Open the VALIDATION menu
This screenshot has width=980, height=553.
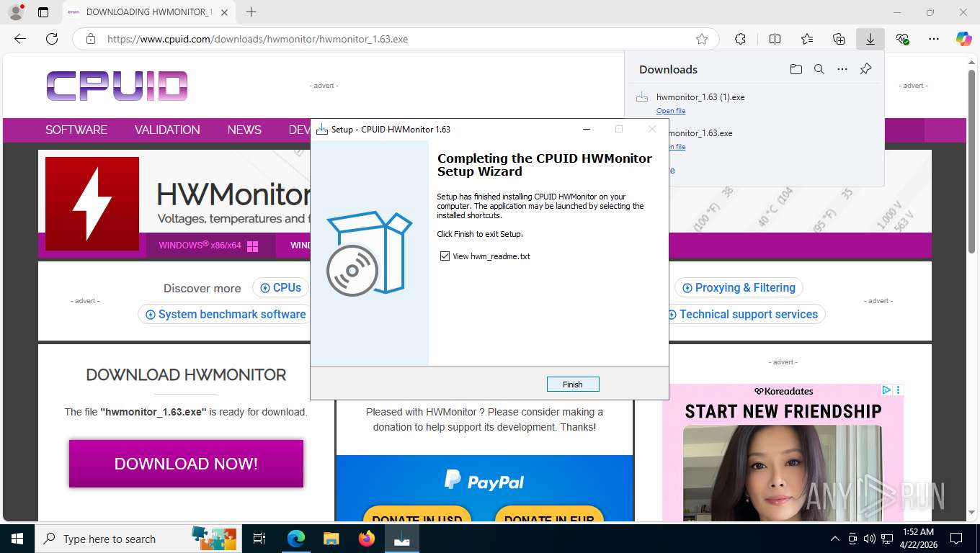(167, 130)
